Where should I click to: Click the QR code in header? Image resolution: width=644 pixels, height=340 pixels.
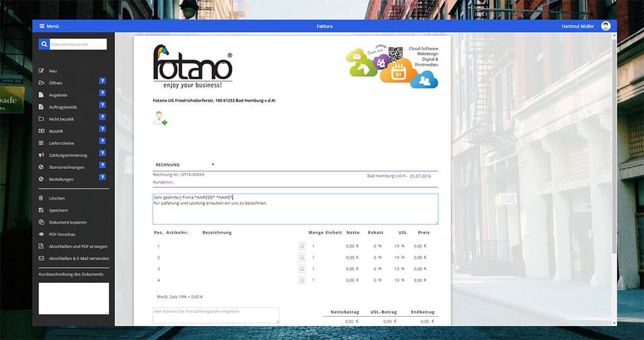395,54
